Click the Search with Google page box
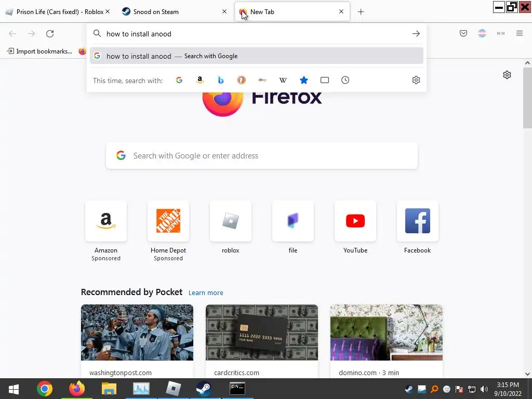Image resolution: width=532 pixels, height=399 pixels. point(262,156)
